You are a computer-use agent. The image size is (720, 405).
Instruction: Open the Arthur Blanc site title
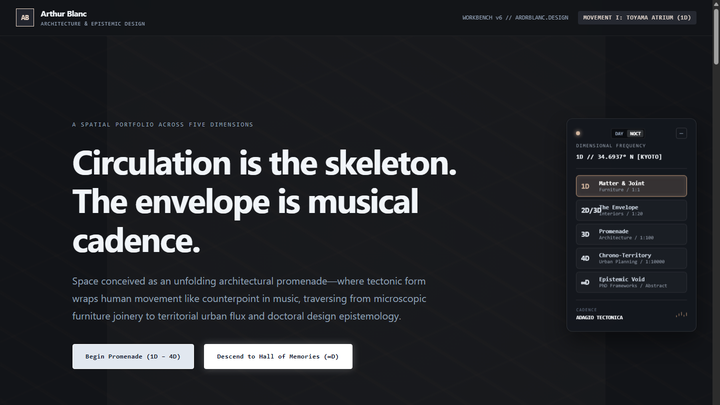coord(63,14)
